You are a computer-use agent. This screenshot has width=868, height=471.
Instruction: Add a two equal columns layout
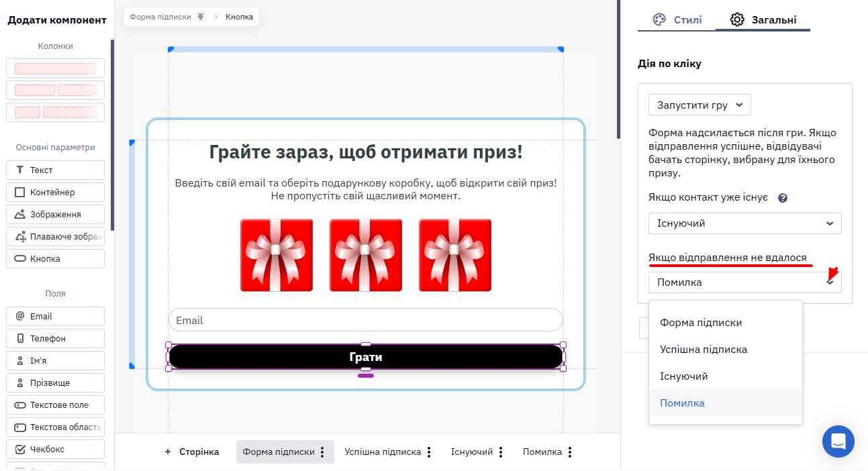point(55,90)
